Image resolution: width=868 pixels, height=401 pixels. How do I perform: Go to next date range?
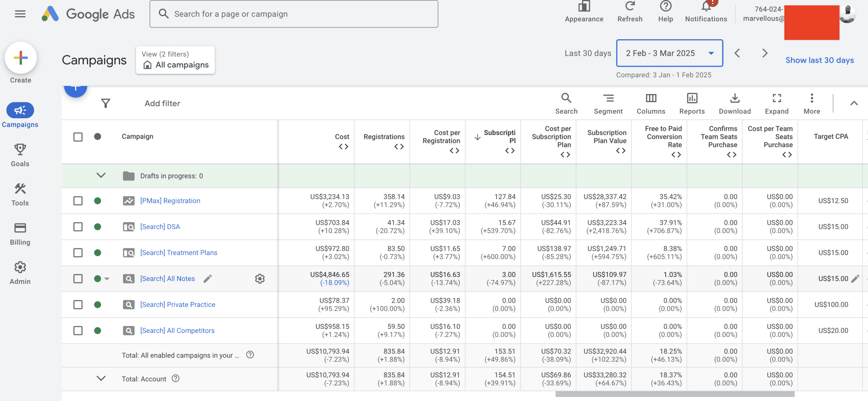(765, 53)
